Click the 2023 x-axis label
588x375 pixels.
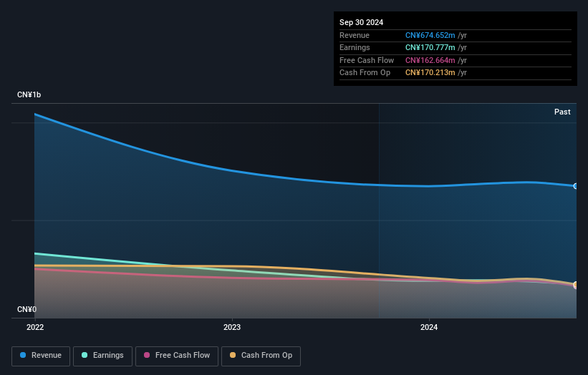(232, 327)
